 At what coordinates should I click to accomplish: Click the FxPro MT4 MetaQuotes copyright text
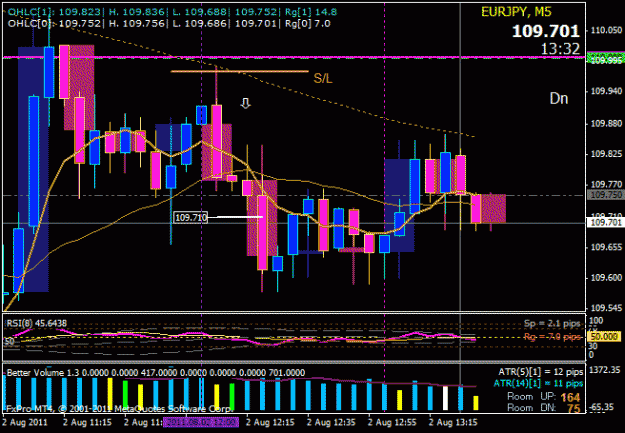[x=118, y=409]
